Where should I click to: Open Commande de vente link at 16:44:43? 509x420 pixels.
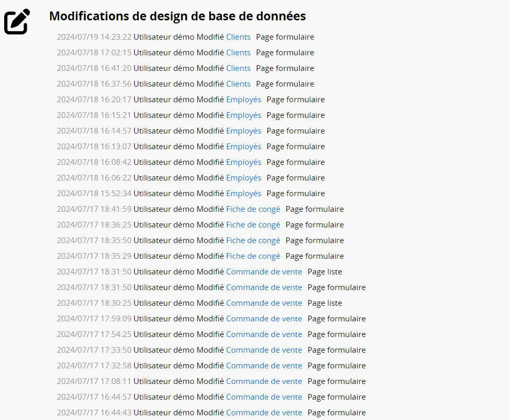coord(264,413)
